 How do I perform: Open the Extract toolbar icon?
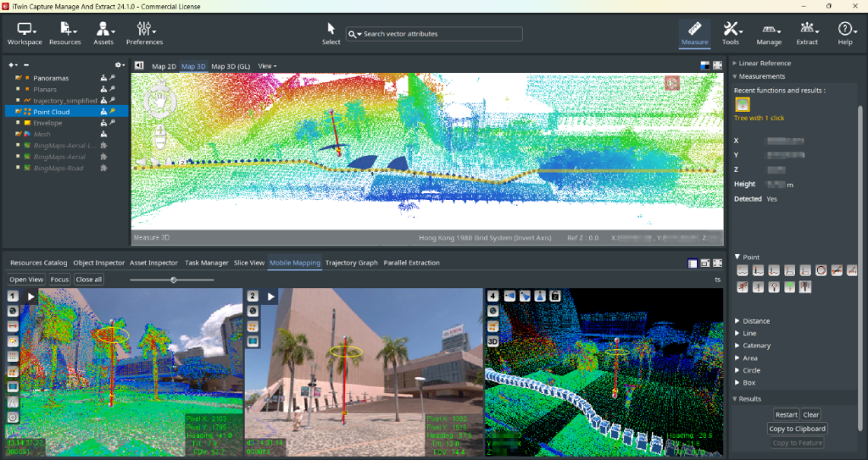pyautogui.click(x=807, y=28)
